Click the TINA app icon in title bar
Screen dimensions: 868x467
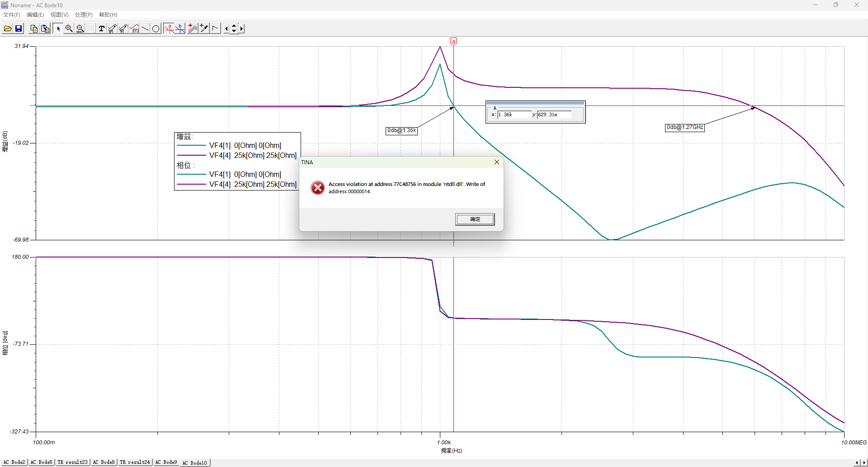coord(5,5)
